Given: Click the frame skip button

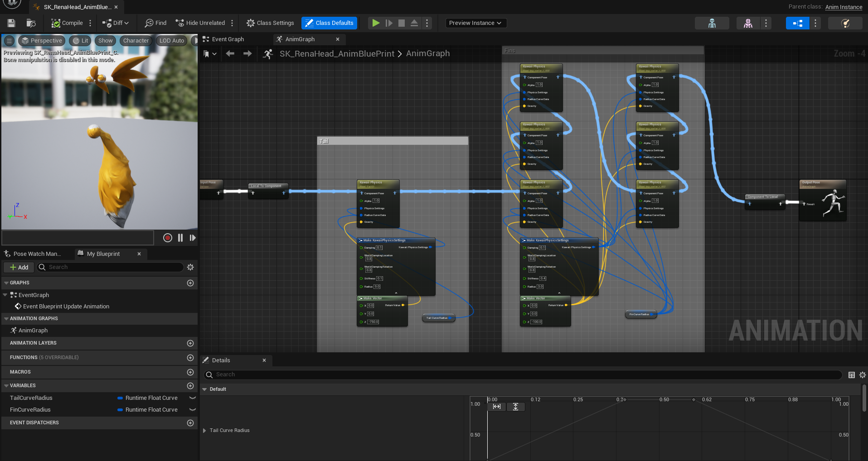Looking at the screenshot, I should click(x=389, y=23).
